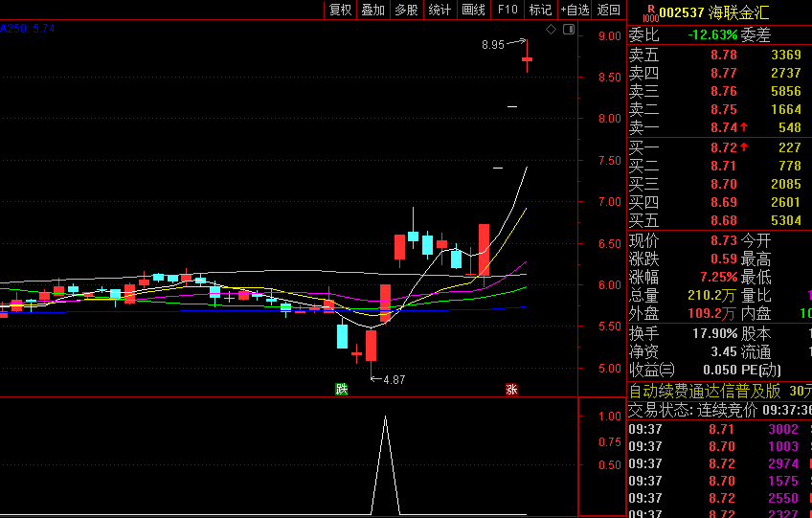Click the PE(动) label

(760, 370)
